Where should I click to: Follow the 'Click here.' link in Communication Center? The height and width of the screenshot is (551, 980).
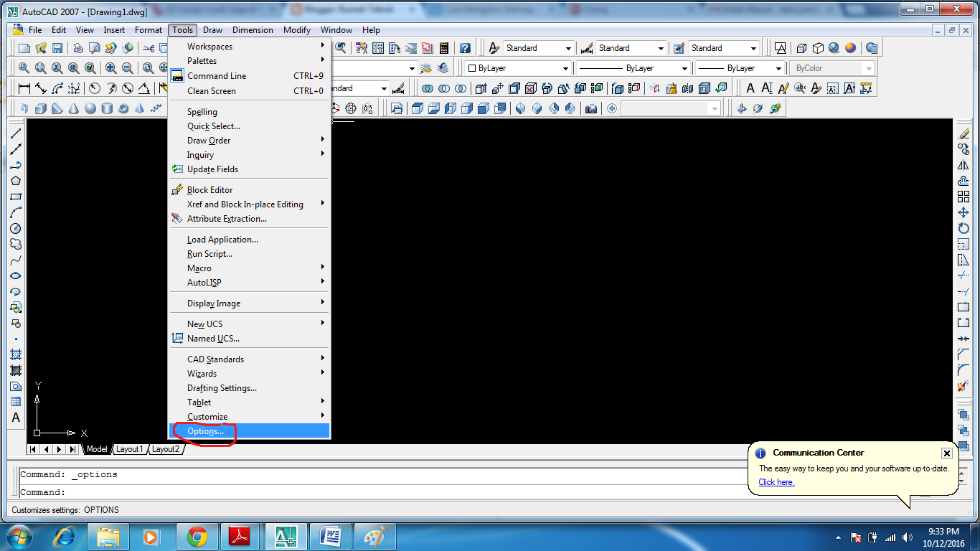pos(776,482)
